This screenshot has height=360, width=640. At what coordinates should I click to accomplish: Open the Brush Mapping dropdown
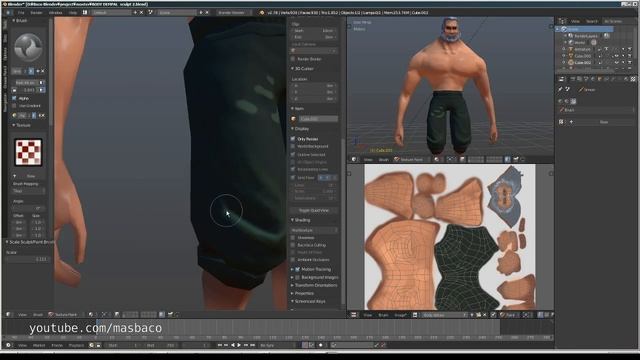point(29,191)
